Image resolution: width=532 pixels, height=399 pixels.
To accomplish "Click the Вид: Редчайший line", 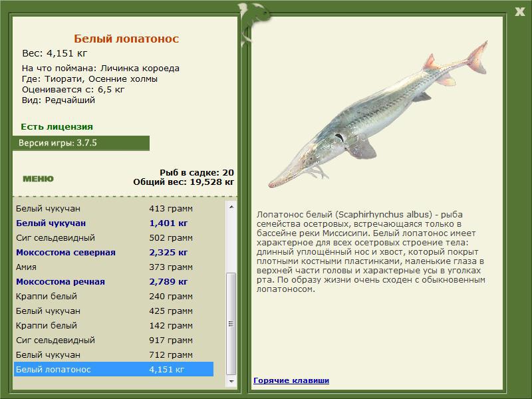I will (x=59, y=100).
